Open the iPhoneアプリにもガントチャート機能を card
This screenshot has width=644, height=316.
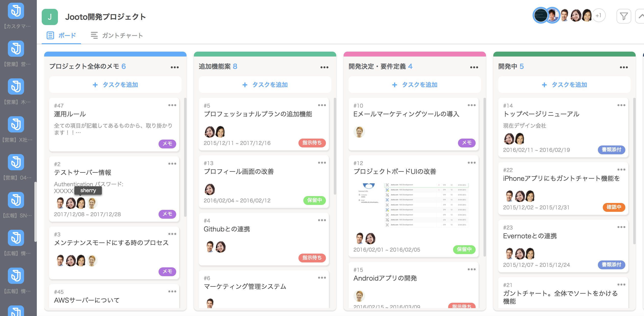pos(563,188)
